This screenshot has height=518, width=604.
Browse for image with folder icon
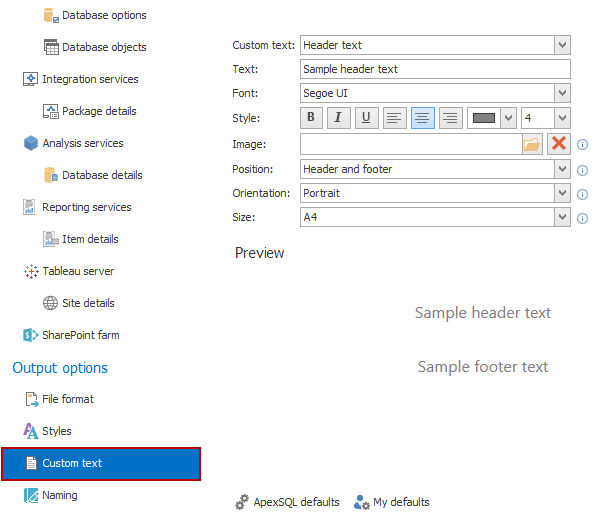click(x=532, y=144)
